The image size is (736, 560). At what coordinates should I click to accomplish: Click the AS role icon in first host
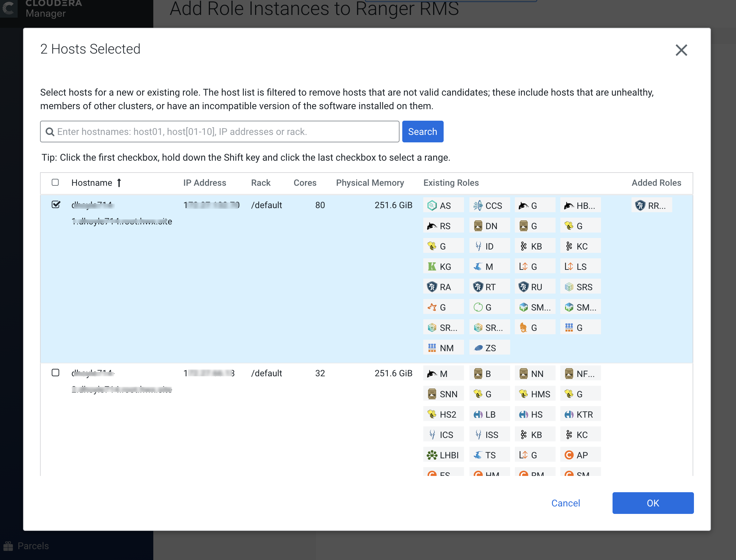click(x=432, y=205)
